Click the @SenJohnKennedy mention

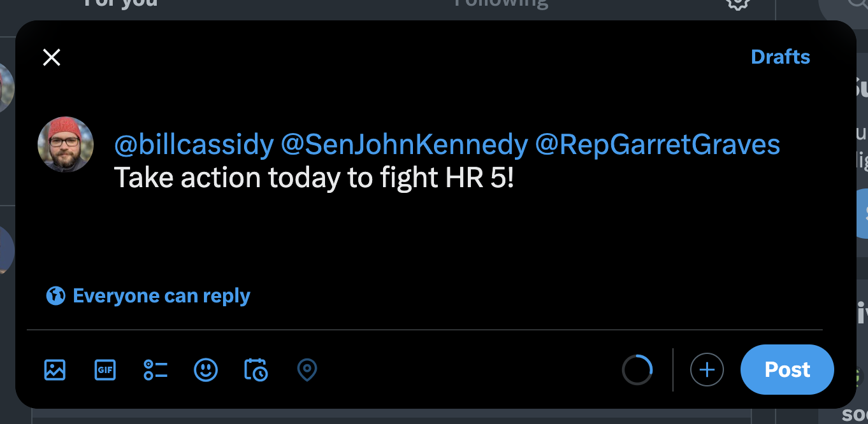404,145
